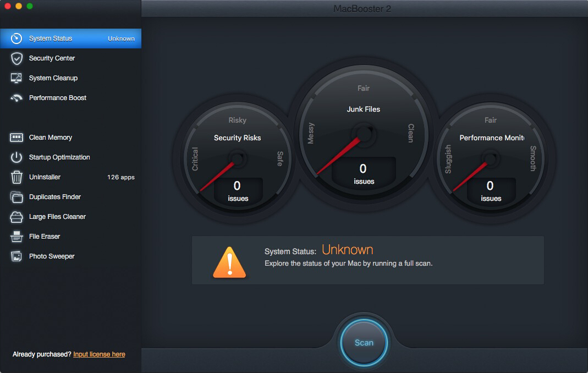Open Photo Sweeper tool
The image size is (588, 373).
click(70, 256)
